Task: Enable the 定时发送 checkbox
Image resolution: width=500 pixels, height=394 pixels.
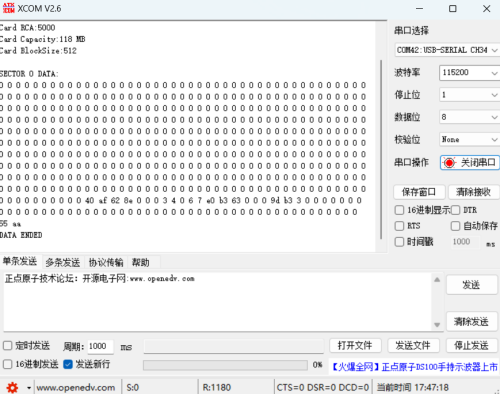Action: click(8, 346)
